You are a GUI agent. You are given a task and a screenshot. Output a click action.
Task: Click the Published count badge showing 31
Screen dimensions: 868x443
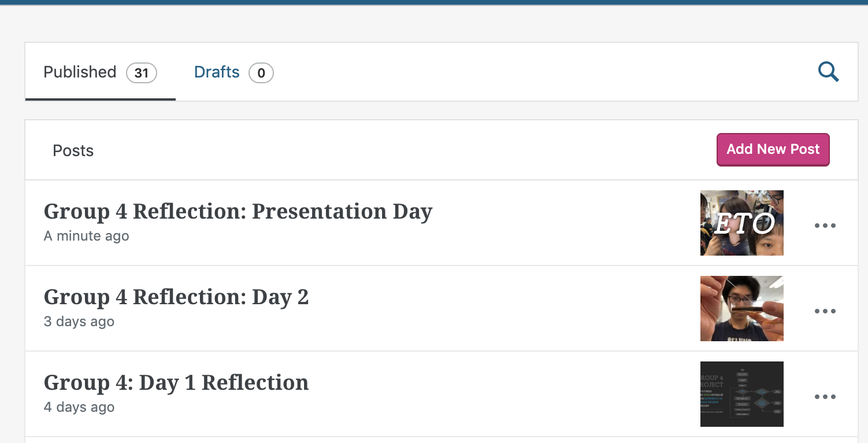(142, 73)
